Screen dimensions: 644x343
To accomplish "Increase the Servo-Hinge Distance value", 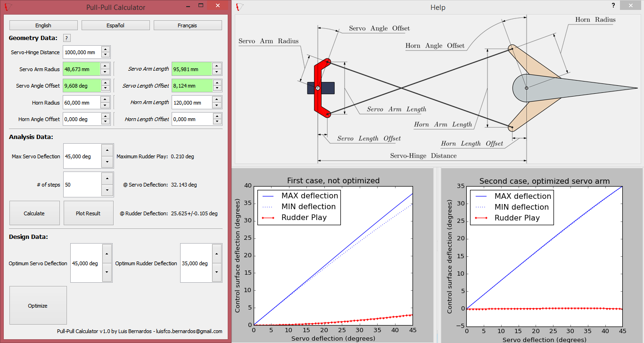I will click(x=106, y=49).
